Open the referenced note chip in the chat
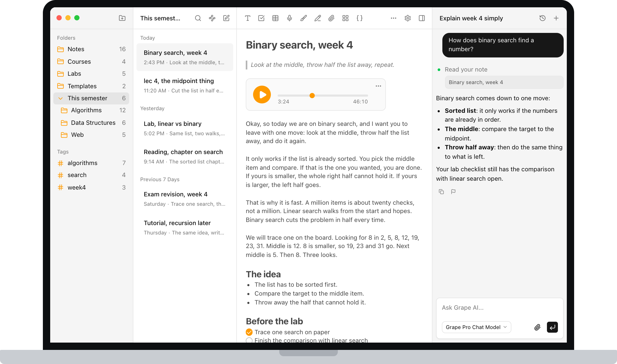The image size is (617, 364). click(x=504, y=82)
